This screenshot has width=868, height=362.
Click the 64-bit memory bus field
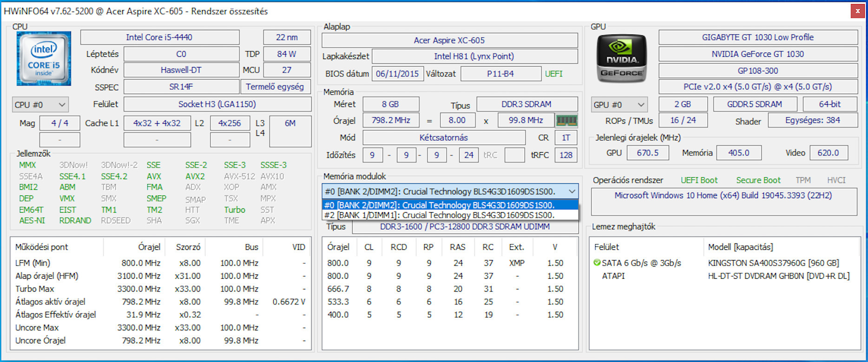pos(830,104)
